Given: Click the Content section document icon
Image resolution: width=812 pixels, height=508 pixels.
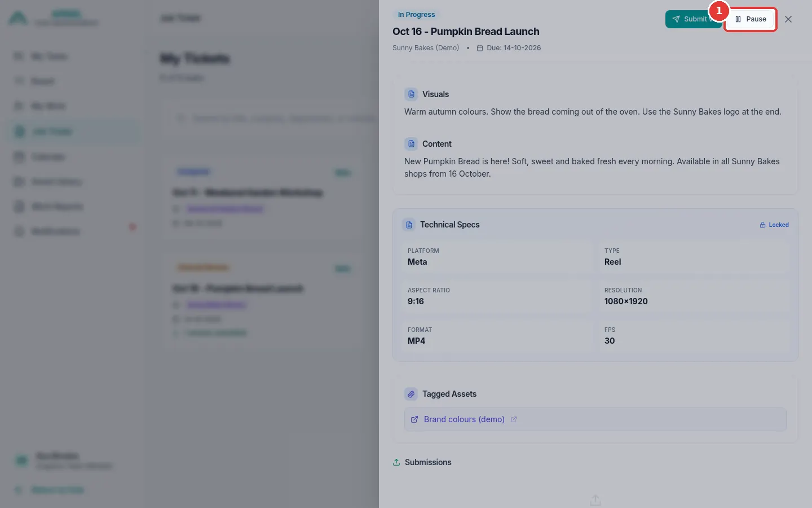Looking at the screenshot, I should [x=411, y=144].
